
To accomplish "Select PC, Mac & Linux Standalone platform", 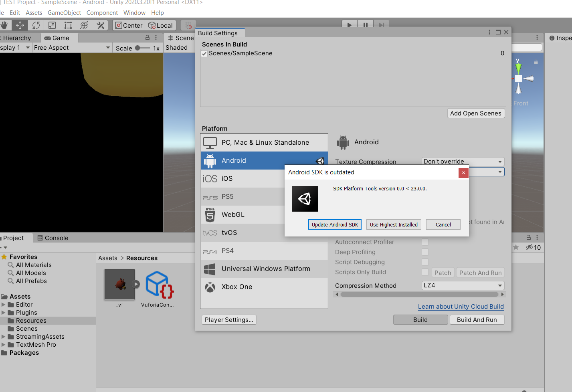I will [264, 142].
